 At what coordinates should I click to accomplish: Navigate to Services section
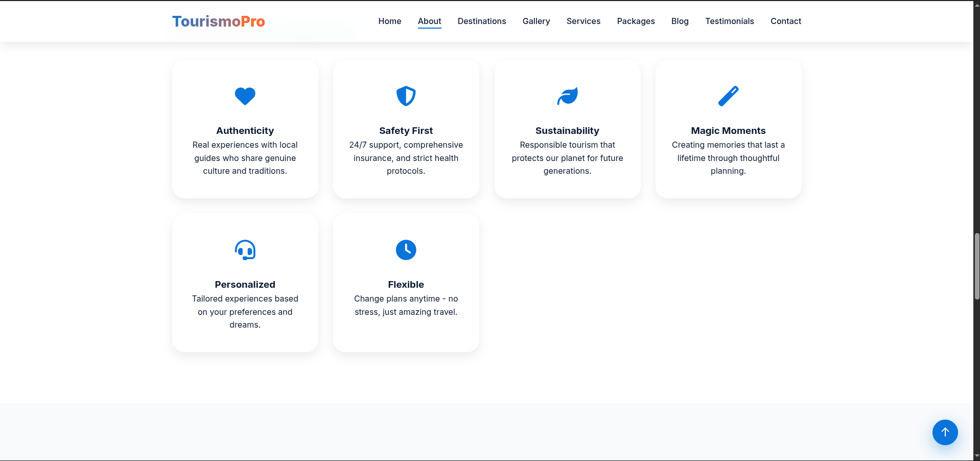(x=583, y=21)
